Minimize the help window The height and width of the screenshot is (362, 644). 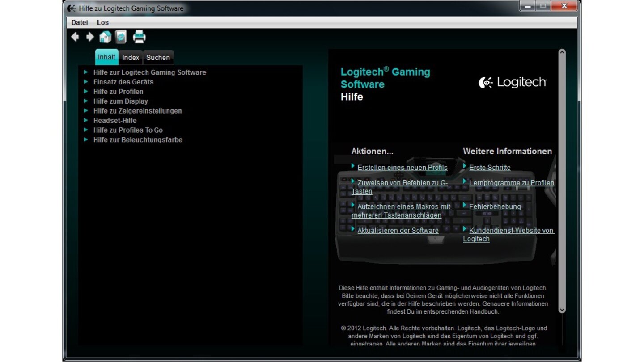click(528, 6)
